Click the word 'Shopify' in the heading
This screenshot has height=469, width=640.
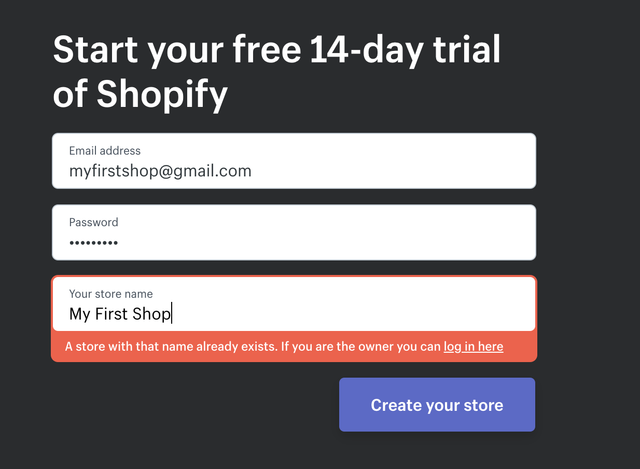(x=163, y=94)
